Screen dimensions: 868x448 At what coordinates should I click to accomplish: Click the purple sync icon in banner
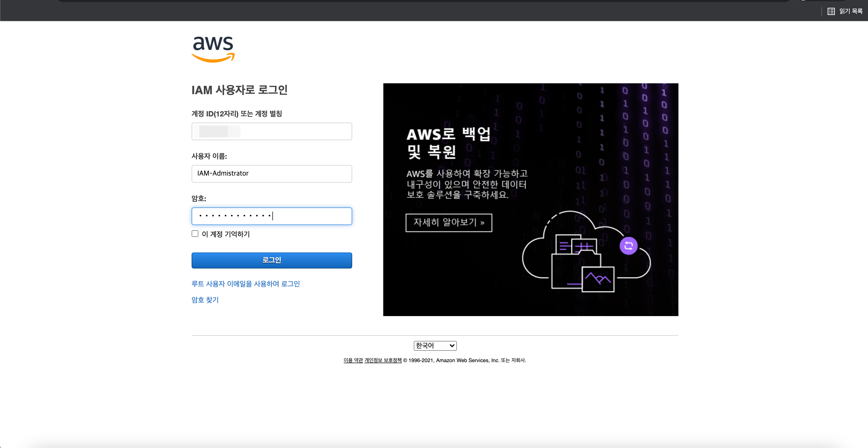coord(628,246)
